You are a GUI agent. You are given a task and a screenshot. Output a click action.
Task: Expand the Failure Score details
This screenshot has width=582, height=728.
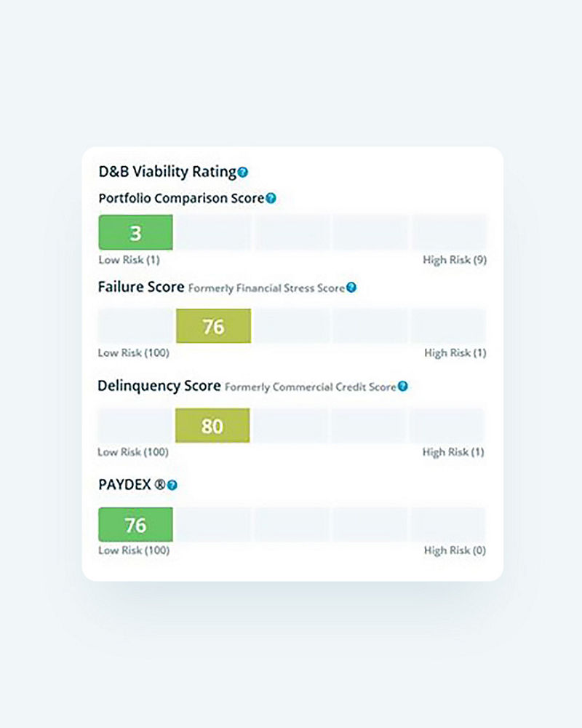pos(140,286)
